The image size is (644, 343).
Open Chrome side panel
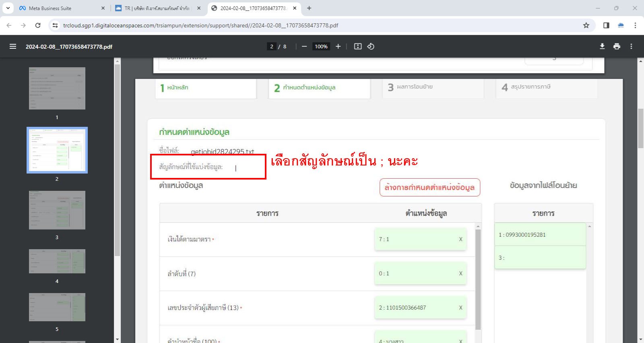click(x=606, y=25)
